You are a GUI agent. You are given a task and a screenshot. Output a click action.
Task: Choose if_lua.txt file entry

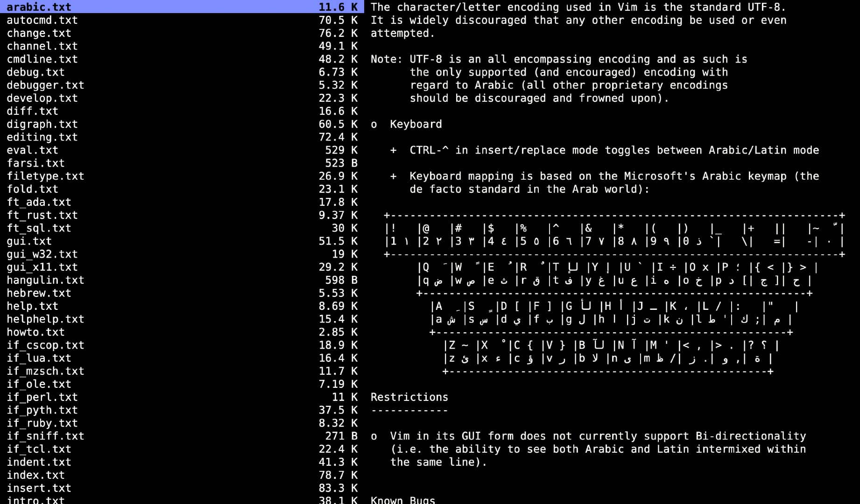[x=182, y=358]
